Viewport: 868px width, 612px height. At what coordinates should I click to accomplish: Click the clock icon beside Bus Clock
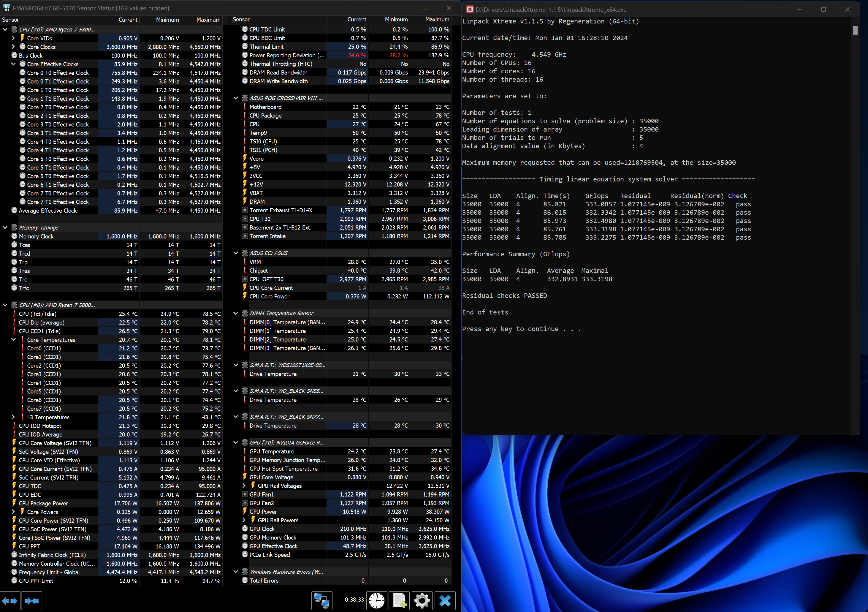(x=14, y=55)
